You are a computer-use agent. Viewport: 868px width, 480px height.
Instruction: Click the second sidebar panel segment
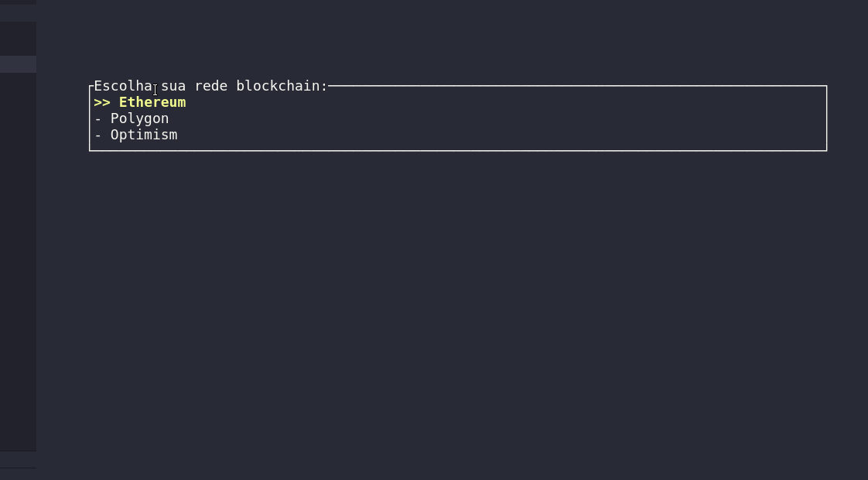pyautogui.click(x=18, y=37)
